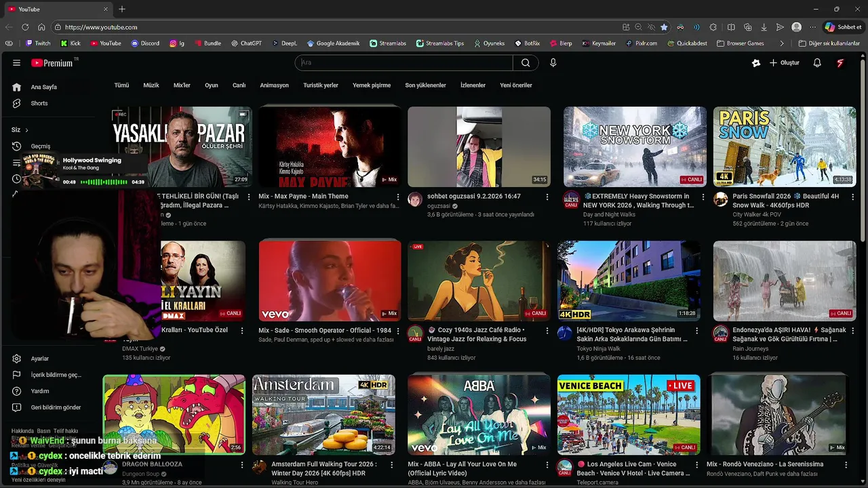Open the gem icon beside Oluştur
Screen dimensions: 868x488
click(x=756, y=63)
